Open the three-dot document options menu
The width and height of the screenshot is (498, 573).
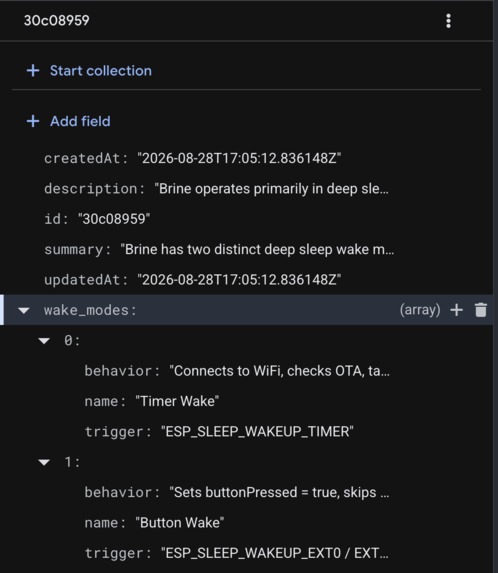448,21
